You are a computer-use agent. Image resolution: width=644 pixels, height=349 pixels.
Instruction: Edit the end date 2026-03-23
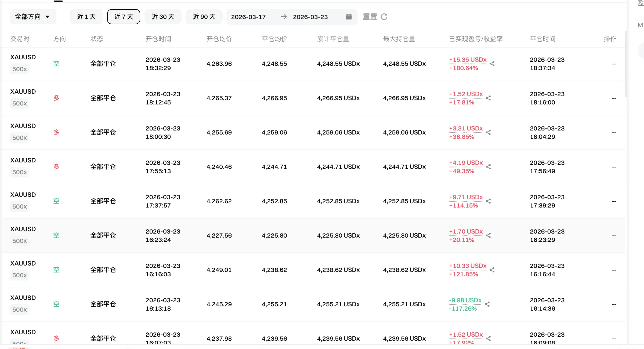tap(310, 17)
